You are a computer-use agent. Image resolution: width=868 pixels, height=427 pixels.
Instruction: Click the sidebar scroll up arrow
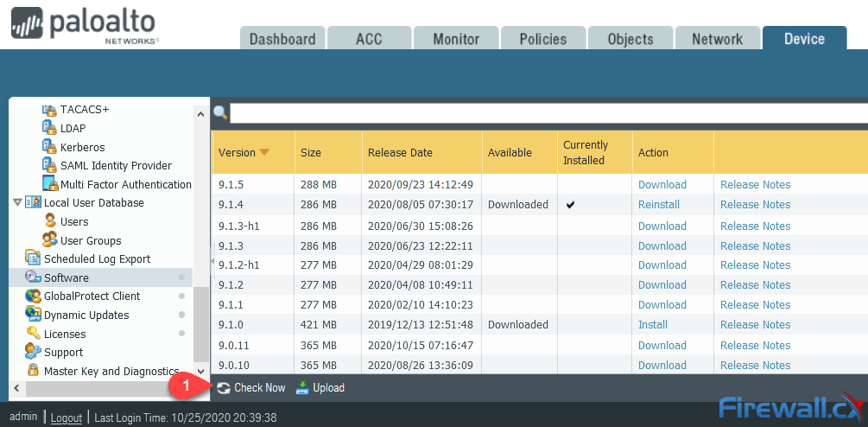[201, 113]
